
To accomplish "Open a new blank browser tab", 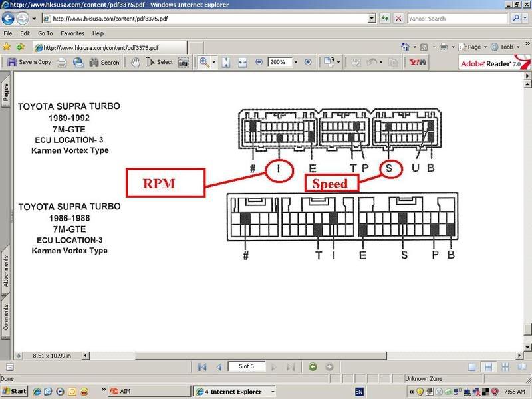I will tap(196, 47).
